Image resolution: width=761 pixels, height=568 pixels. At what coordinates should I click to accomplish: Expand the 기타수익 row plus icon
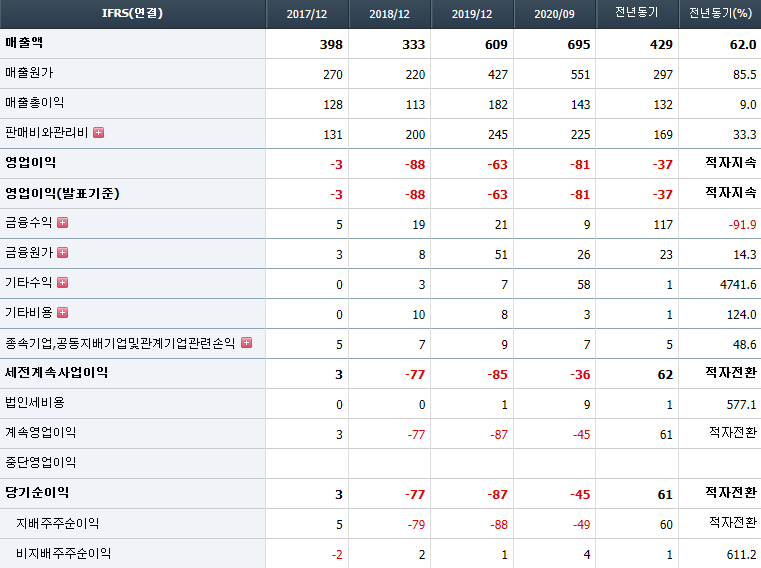[63, 283]
